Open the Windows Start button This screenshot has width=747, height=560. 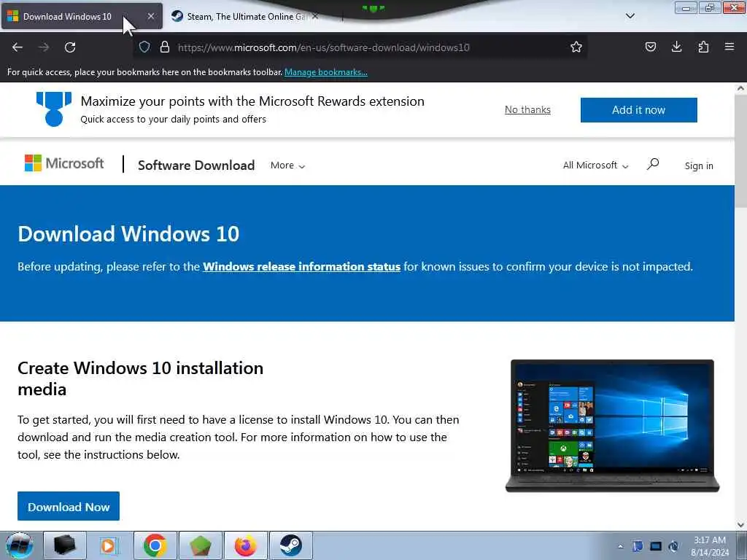coord(19,545)
